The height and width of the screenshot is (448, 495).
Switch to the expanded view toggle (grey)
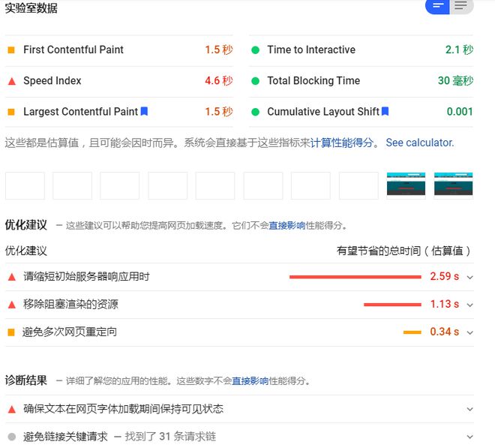pyautogui.click(x=461, y=6)
